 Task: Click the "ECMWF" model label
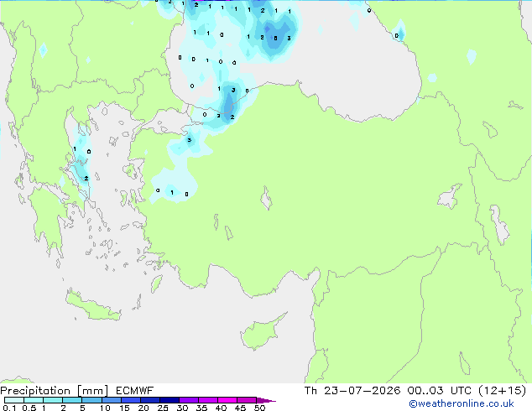click(x=134, y=391)
